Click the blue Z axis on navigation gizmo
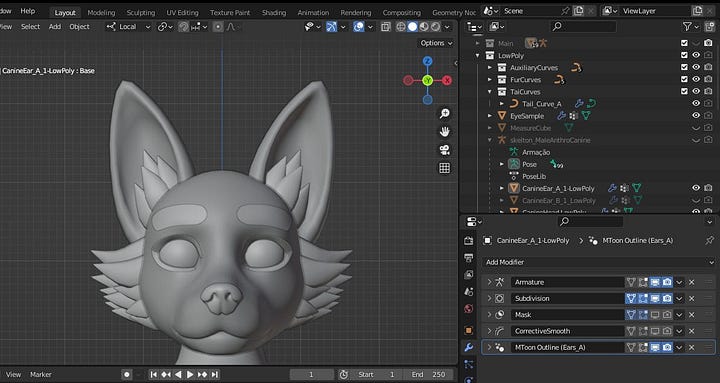Image resolution: width=720 pixels, height=383 pixels. click(x=428, y=61)
